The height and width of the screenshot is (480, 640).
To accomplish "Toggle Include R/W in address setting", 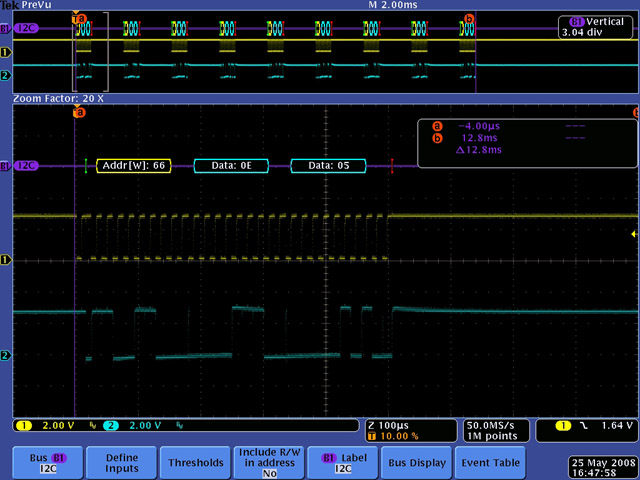I will 268,463.
